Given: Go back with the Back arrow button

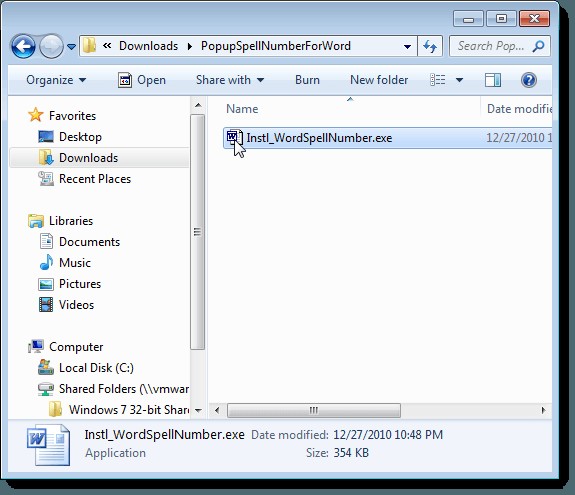Looking at the screenshot, I should point(23,47).
